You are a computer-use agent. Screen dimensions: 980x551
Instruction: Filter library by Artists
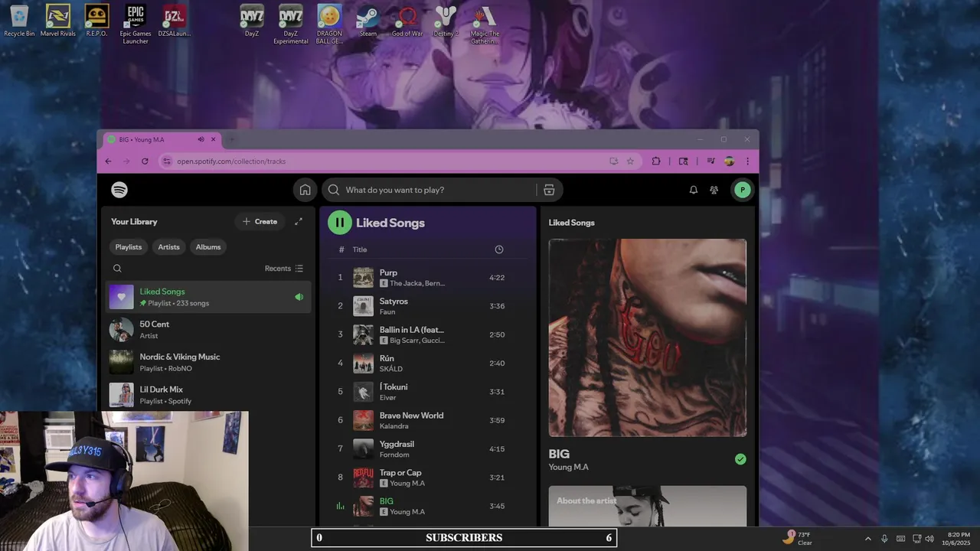tap(168, 247)
